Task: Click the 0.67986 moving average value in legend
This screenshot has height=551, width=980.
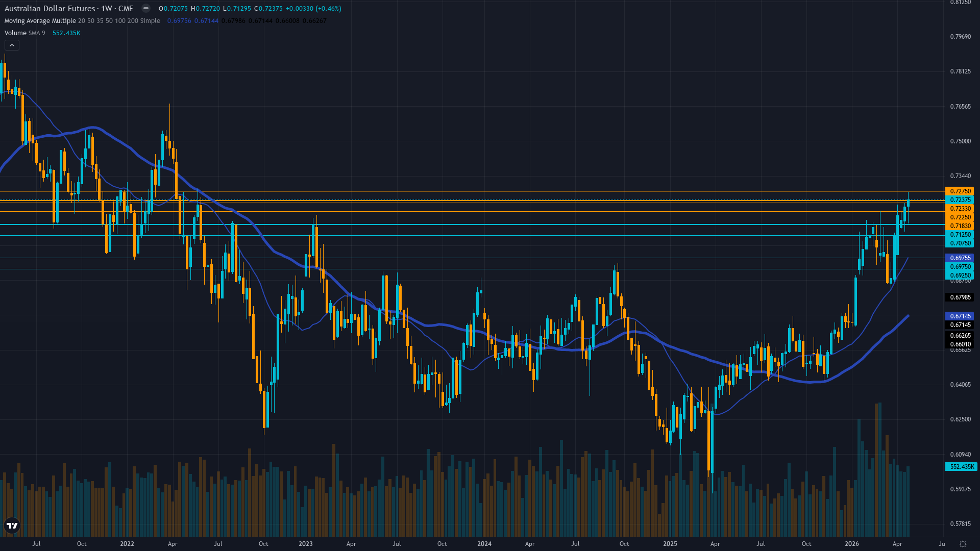Action: click(233, 21)
